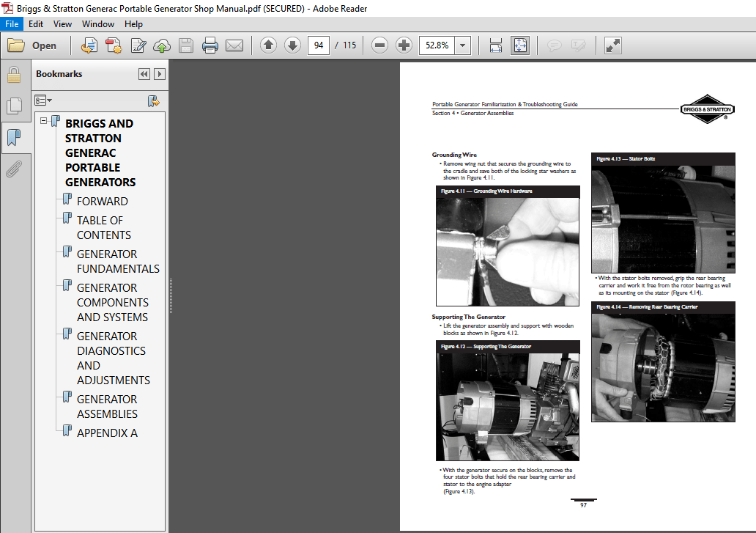Select BRIGGS AND STRATTON GENERAC PORTABLE GENERATORS bookmark
This screenshot has width=756, height=533.
pyautogui.click(x=100, y=153)
